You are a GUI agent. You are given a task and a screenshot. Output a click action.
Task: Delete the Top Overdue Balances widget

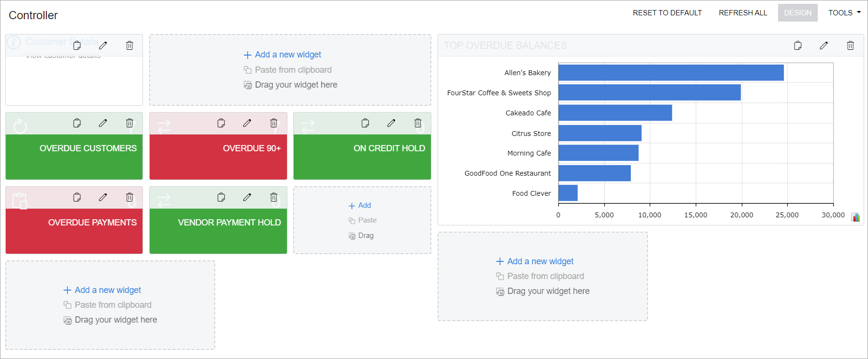pos(850,45)
